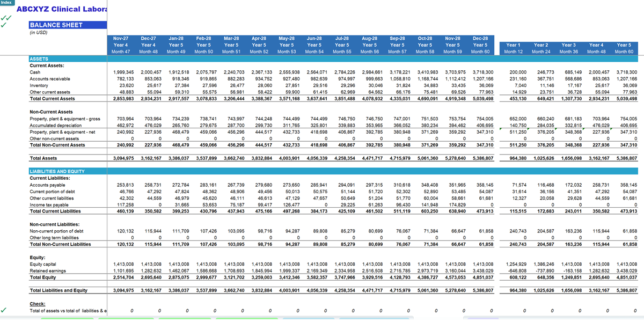The image size is (644, 322).
Task: Select "Property, plant & equipment - gross" label
Action: [65, 118]
